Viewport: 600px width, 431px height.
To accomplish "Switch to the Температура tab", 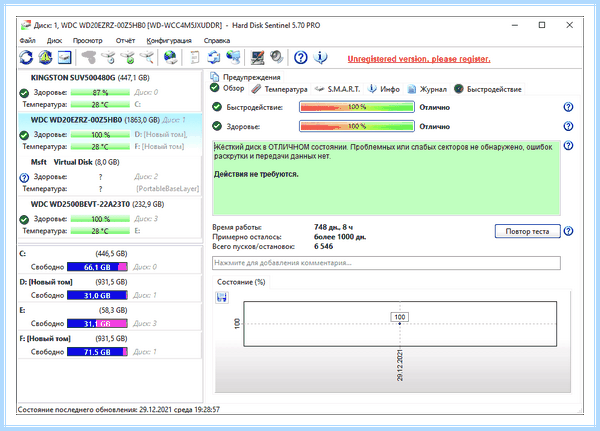I will tap(280, 89).
